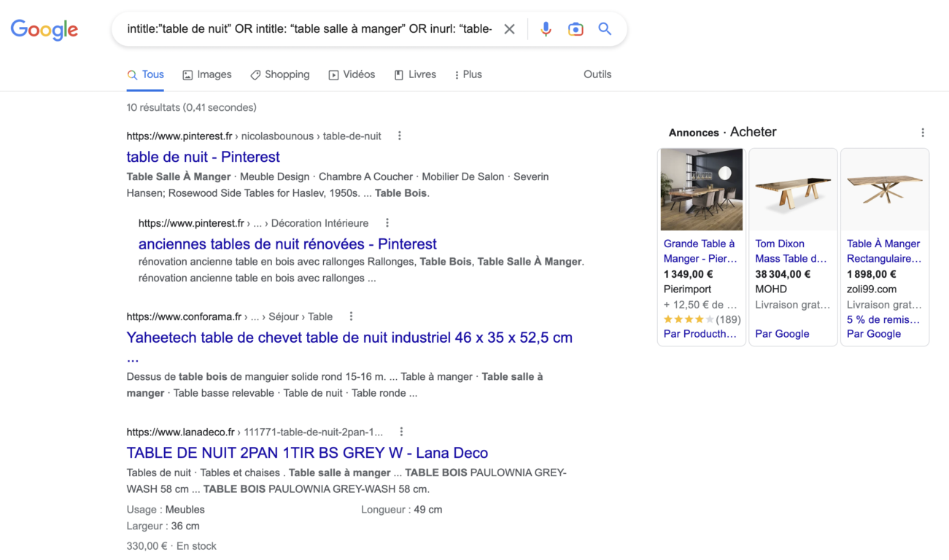
Task: Start a voice search with the microphone icon
Action: tap(546, 28)
